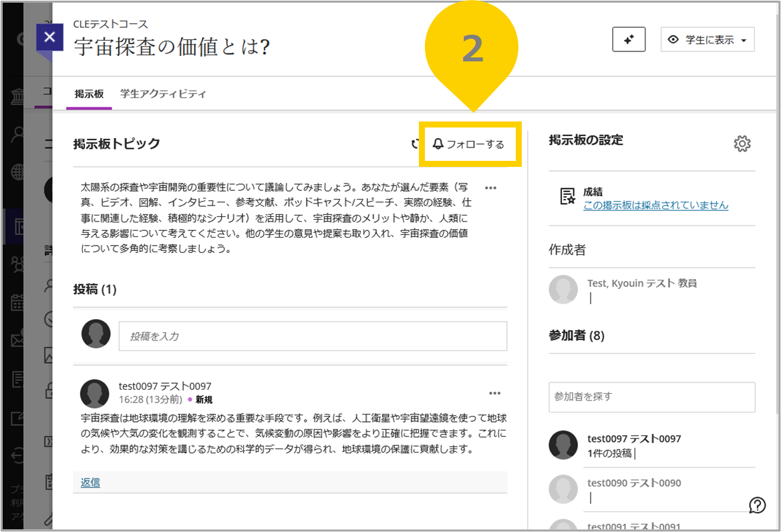
Task: Open the organizations people icon in the sidebar
Action: coord(18,265)
